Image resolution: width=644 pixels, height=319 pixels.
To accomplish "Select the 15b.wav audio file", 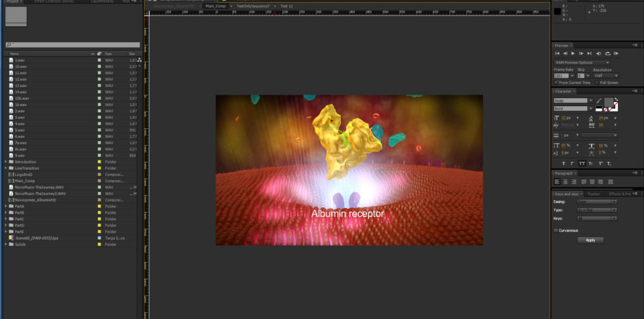I will (x=21, y=98).
